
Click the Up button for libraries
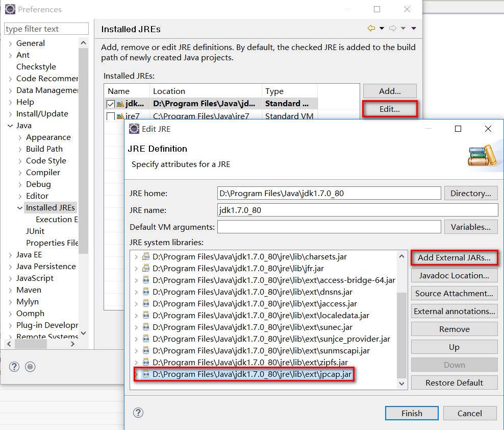(x=454, y=347)
